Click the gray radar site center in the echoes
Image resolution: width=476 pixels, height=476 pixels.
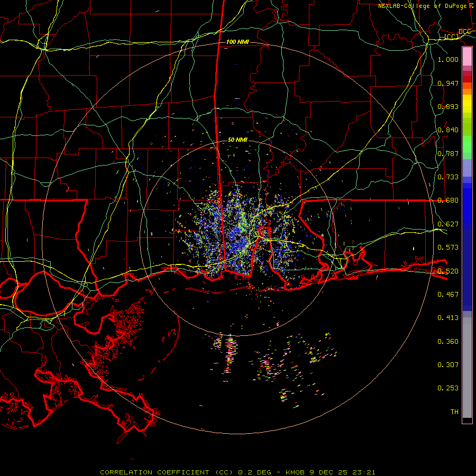[x=237, y=238]
